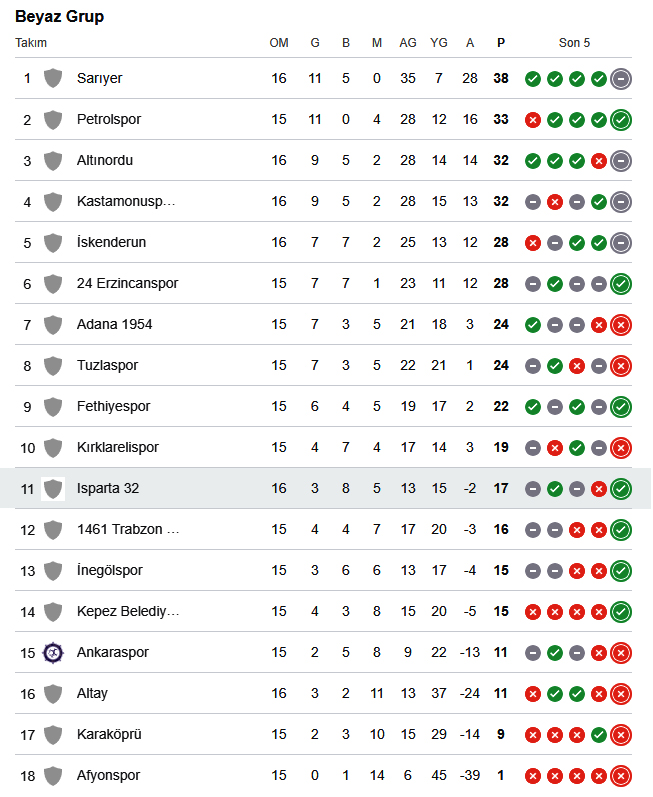This screenshot has width=653, height=797.
Task: Click Isparta 32's shield logo icon
Action: tap(53, 489)
